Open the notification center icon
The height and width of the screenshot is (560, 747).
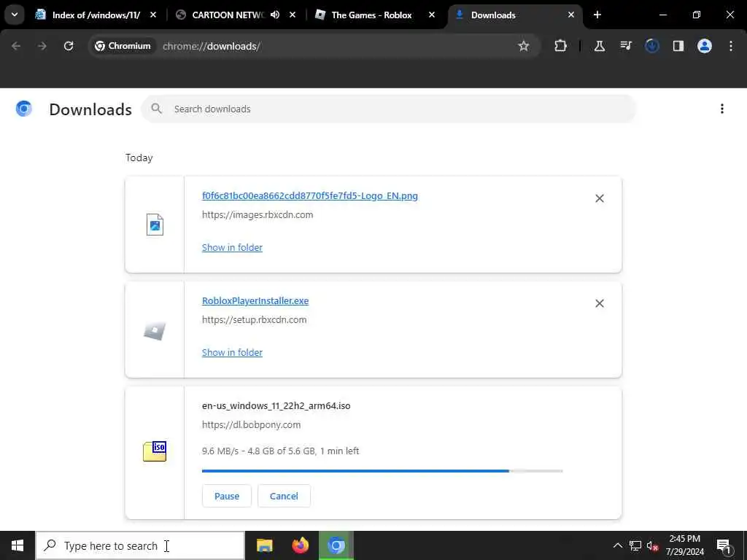pyautogui.click(x=724, y=545)
